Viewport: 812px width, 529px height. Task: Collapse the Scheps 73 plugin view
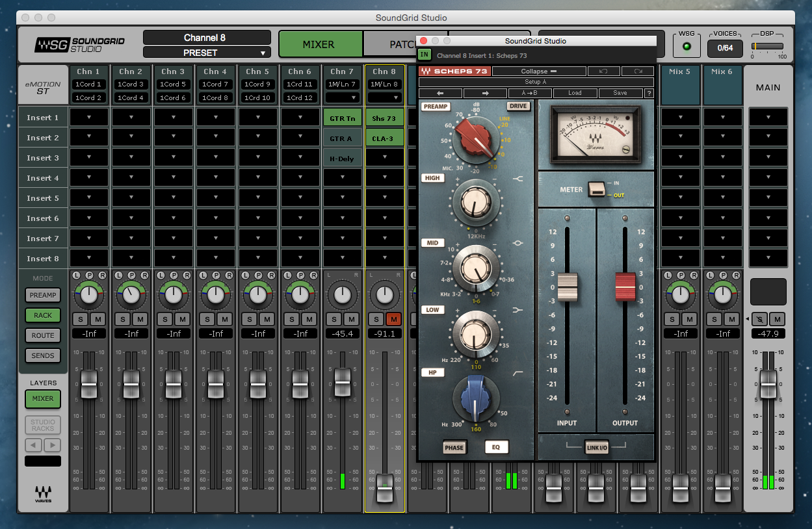539,71
